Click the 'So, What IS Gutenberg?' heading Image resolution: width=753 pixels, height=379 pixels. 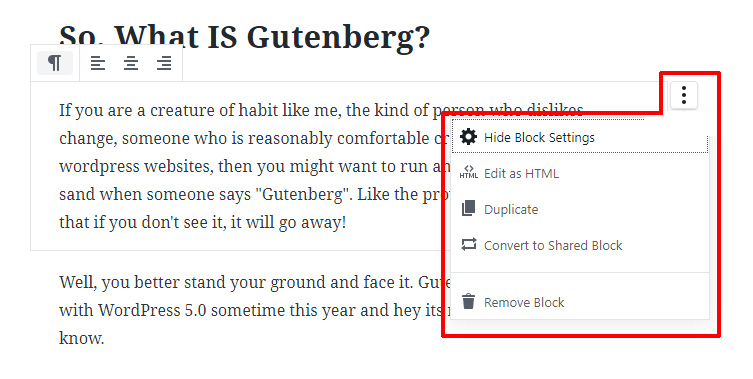click(x=244, y=37)
